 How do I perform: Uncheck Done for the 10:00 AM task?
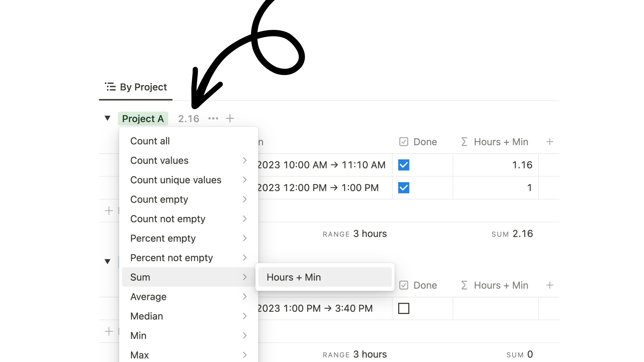403,165
